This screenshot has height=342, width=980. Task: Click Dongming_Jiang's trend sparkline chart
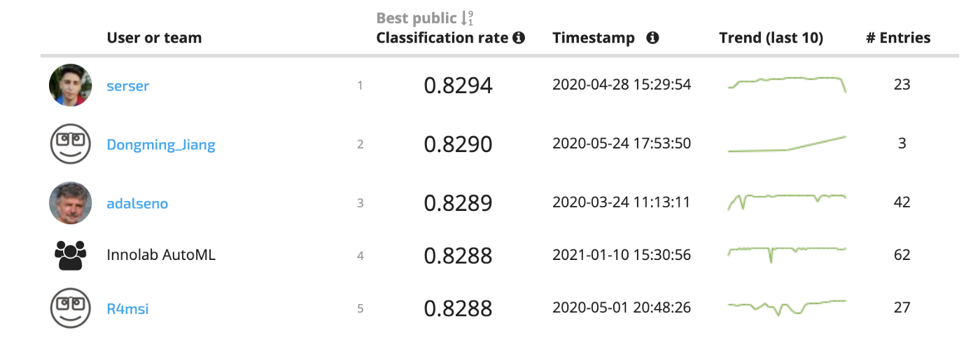coord(787,144)
